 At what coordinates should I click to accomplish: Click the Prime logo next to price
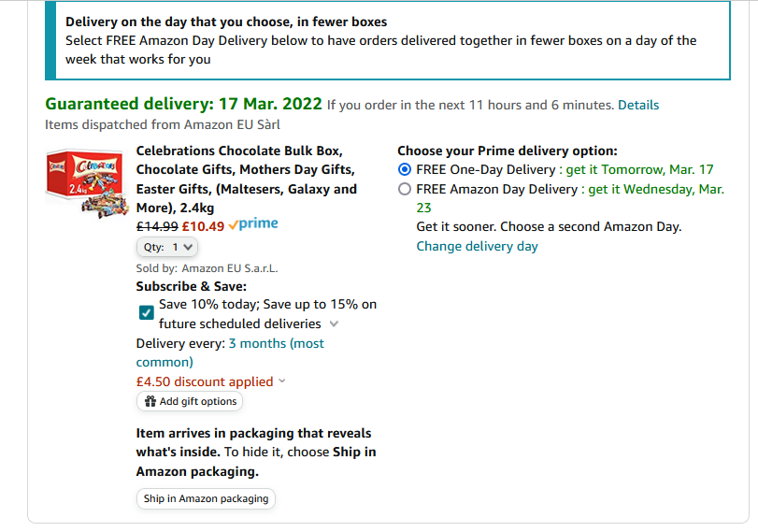(253, 223)
